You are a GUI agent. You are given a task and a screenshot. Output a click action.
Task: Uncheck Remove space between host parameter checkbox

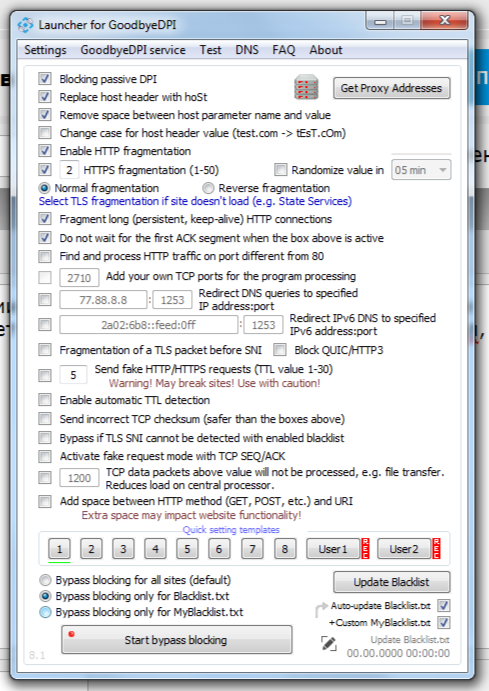click(x=44, y=115)
